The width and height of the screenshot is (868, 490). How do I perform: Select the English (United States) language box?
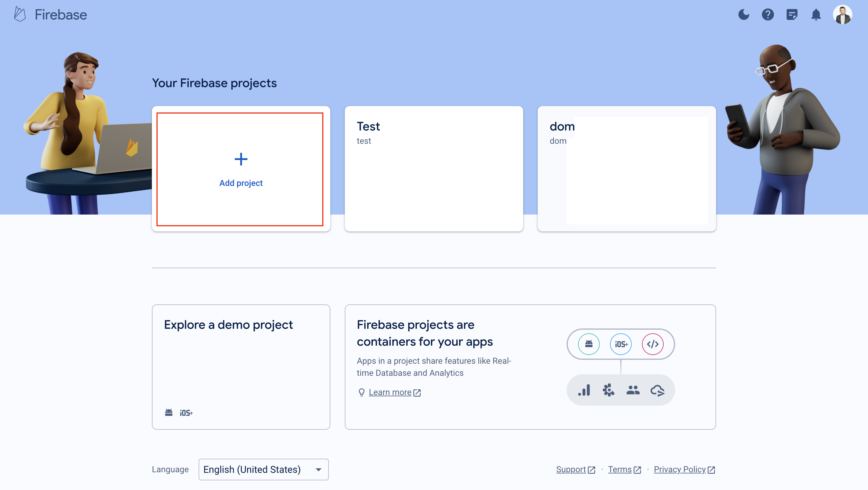tap(263, 470)
